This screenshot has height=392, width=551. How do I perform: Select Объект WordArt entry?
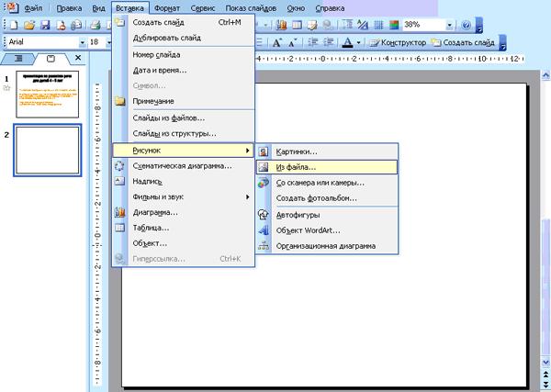click(327, 230)
